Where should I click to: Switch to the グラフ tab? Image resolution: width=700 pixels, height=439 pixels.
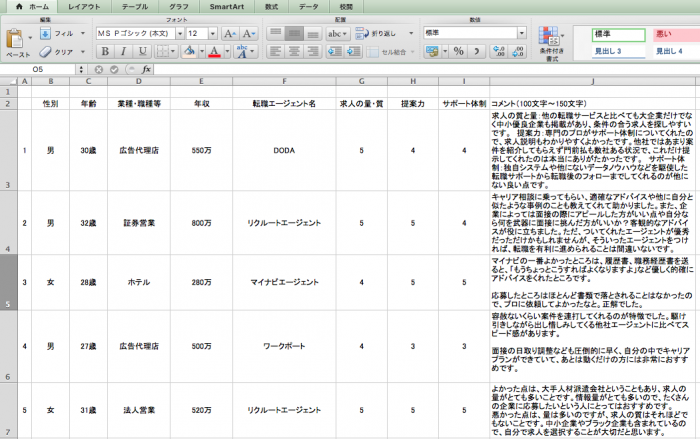tap(179, 7)
